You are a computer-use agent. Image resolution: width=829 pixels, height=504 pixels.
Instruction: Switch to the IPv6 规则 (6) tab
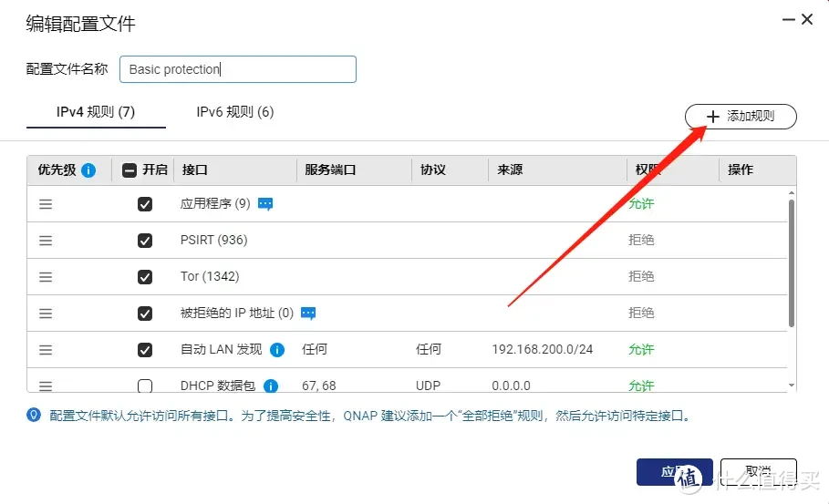coord(235,112)
